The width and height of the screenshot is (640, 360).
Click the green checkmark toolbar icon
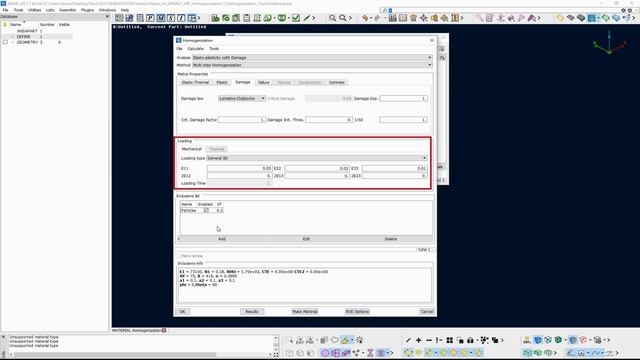[x=296, y=18]
